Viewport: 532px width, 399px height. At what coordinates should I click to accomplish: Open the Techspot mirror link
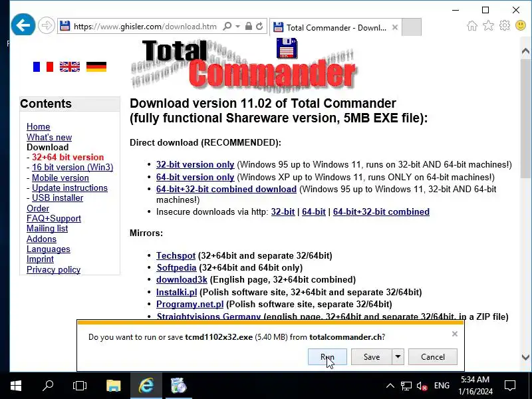click(176, 255)
